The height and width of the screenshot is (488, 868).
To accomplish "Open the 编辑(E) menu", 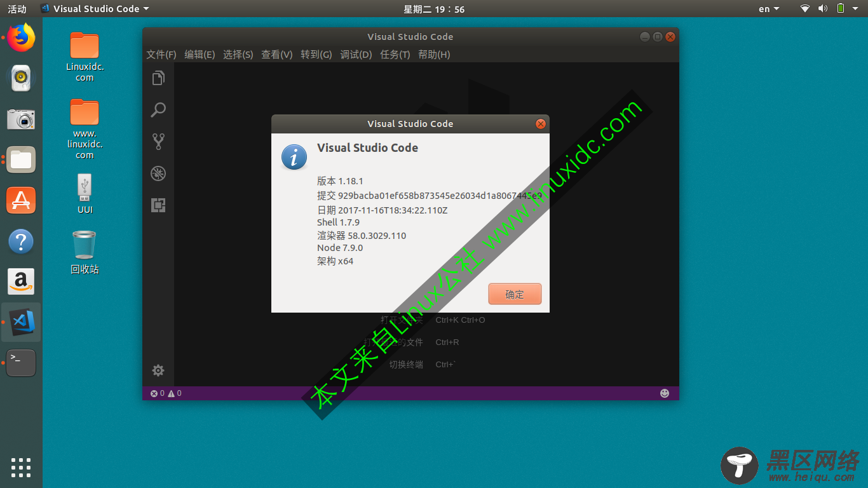I will pos(200,55).
